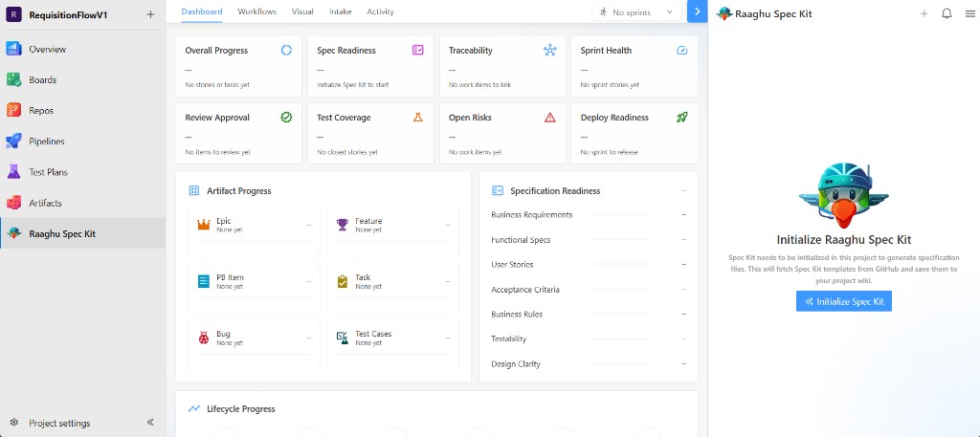Image resolution: width=980 pixels, height=437 pixels.
Task: Add new item with sidebar plus icon
Action: click(150, 14)
